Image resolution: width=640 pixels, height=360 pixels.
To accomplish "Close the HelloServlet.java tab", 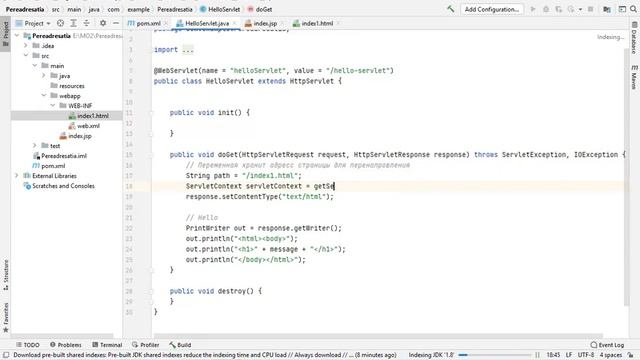I will point(234,23).
